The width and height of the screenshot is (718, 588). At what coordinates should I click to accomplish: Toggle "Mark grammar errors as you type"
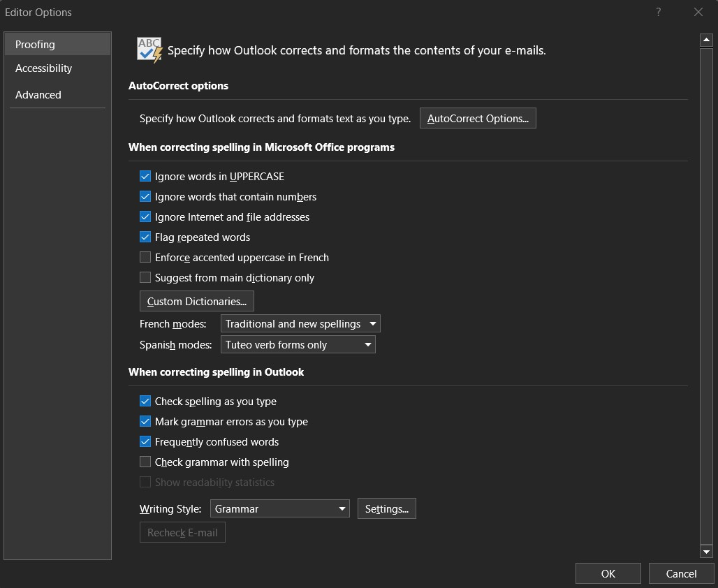coord(145,421)
